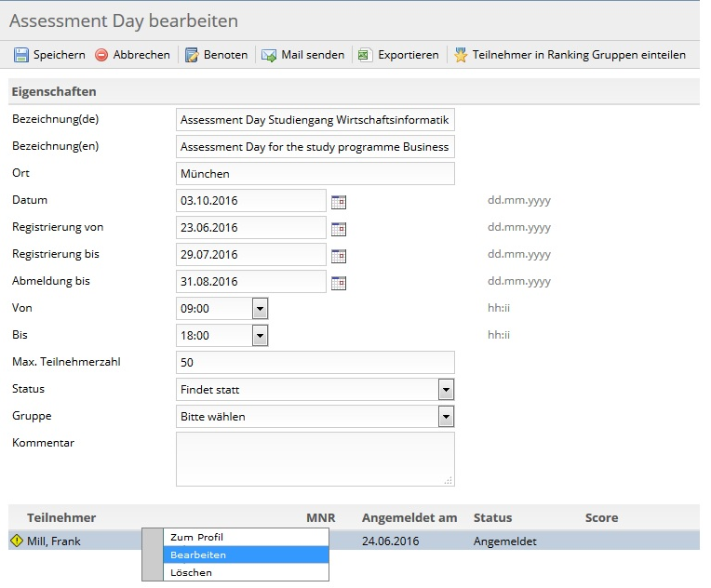The height and width of the screenshot is (588, 711).
Task: Click the Benoten notepad pencil icon
Action: pos(192,55)
